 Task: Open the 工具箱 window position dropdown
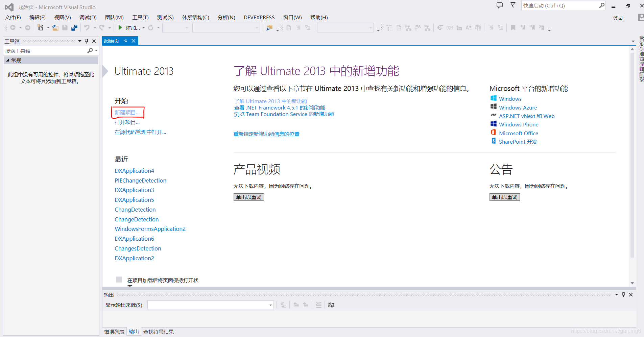pos(80,41)
